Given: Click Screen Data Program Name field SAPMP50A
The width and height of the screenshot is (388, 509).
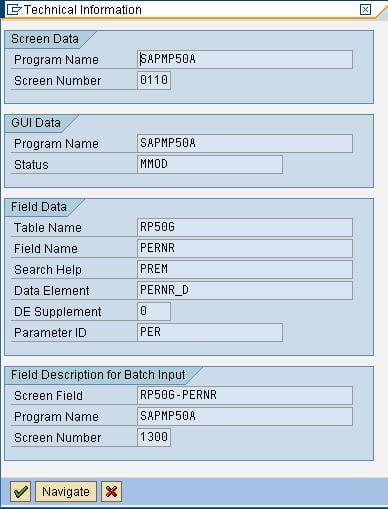Looking at the screenshot, I should (245, 59).
